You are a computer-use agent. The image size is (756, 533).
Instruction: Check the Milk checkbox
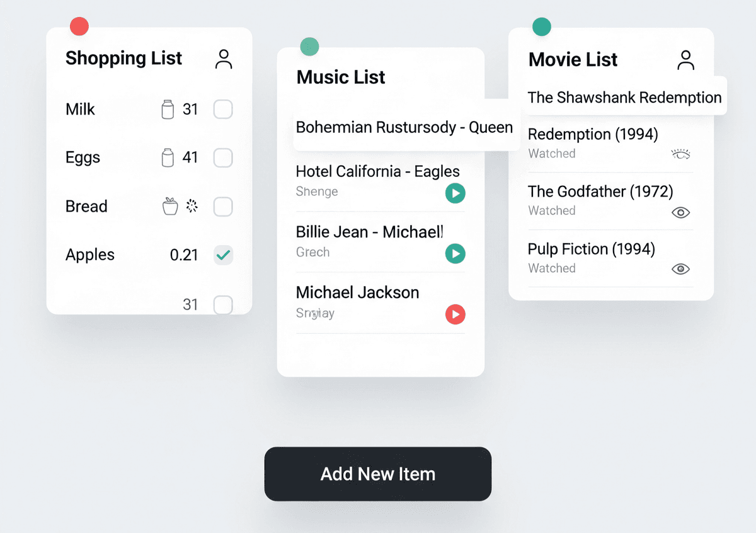[x=223, y=110]
